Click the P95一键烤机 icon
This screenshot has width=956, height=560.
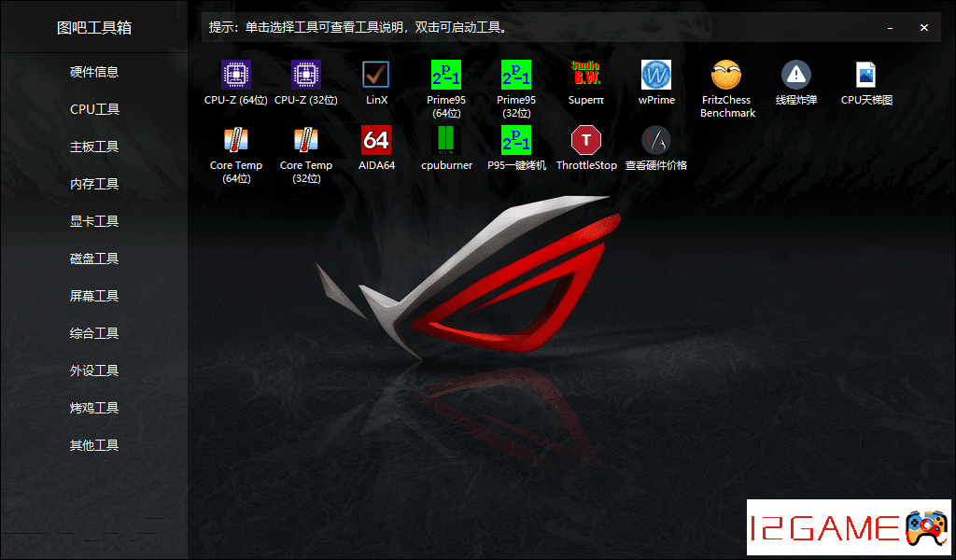click(516, 140)
